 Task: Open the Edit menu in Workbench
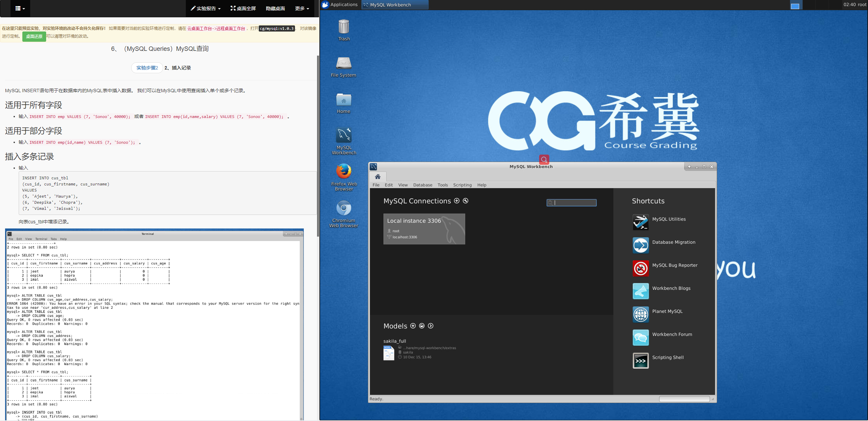(x=389, y=185)
